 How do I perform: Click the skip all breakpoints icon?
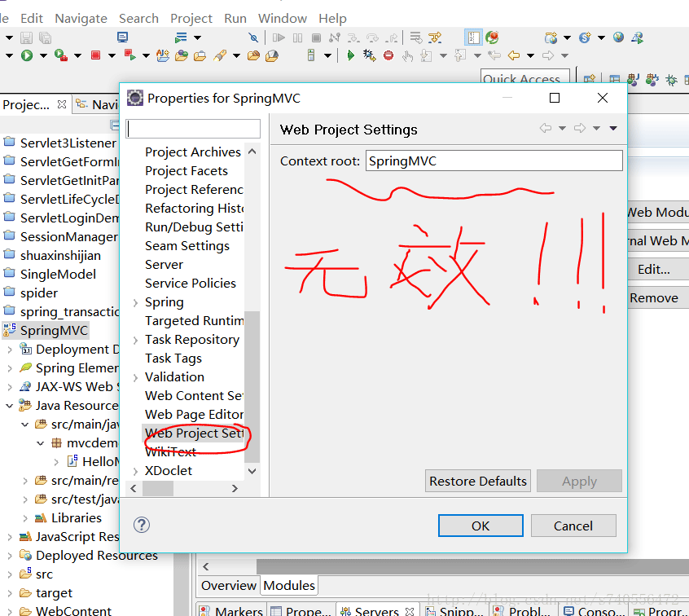[253, 37]
